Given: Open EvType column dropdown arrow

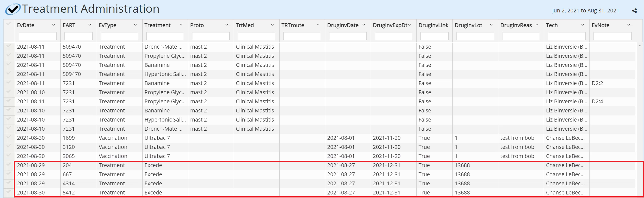Looking at the screenshot, I should [135, 25].
